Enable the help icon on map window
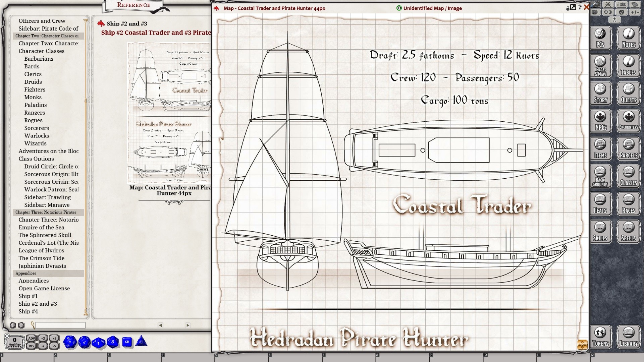Screen dimensions: 644x362 pos(581,7)
